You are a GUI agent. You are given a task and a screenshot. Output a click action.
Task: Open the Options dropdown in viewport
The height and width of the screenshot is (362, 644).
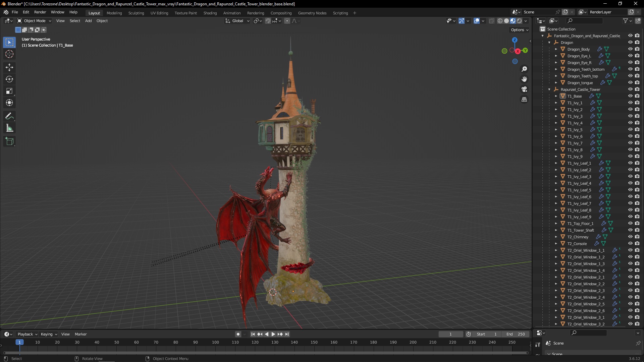(520, 30)
